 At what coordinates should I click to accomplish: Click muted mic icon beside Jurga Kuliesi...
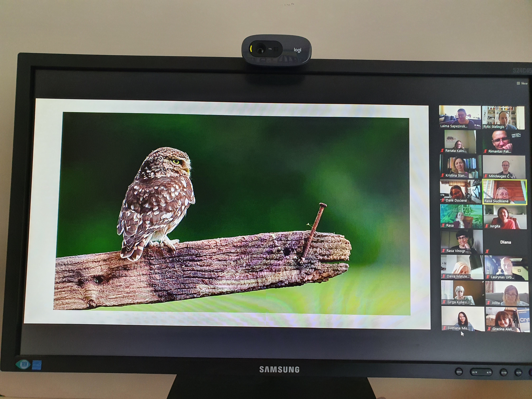tap(444, 302)
